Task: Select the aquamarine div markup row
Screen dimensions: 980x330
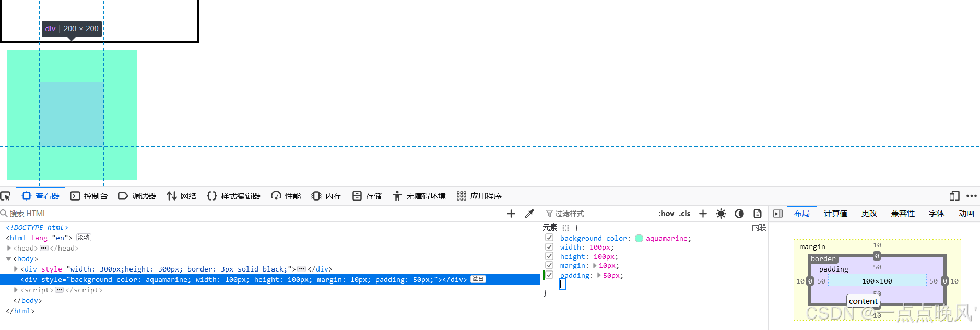Action: (x=270, y=279)
